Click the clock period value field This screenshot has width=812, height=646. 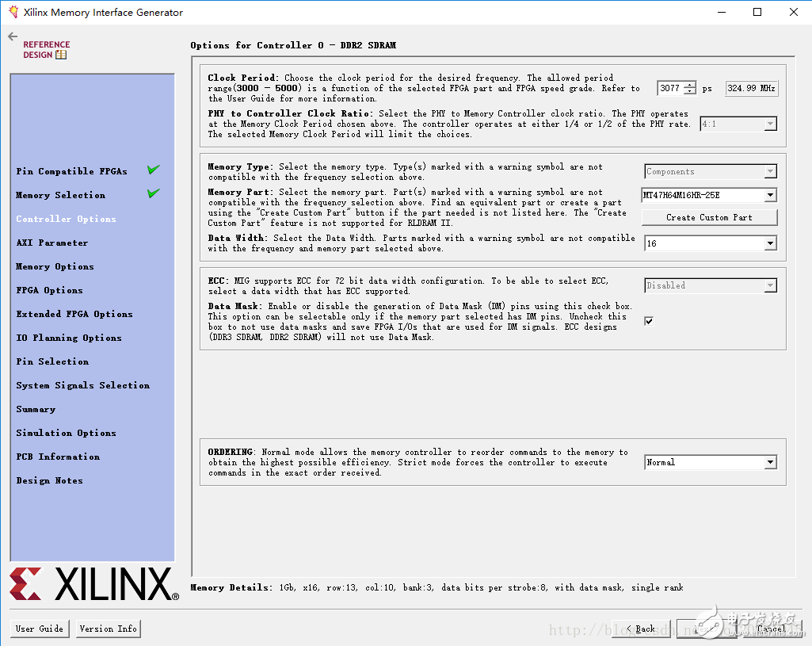(670, 89)
